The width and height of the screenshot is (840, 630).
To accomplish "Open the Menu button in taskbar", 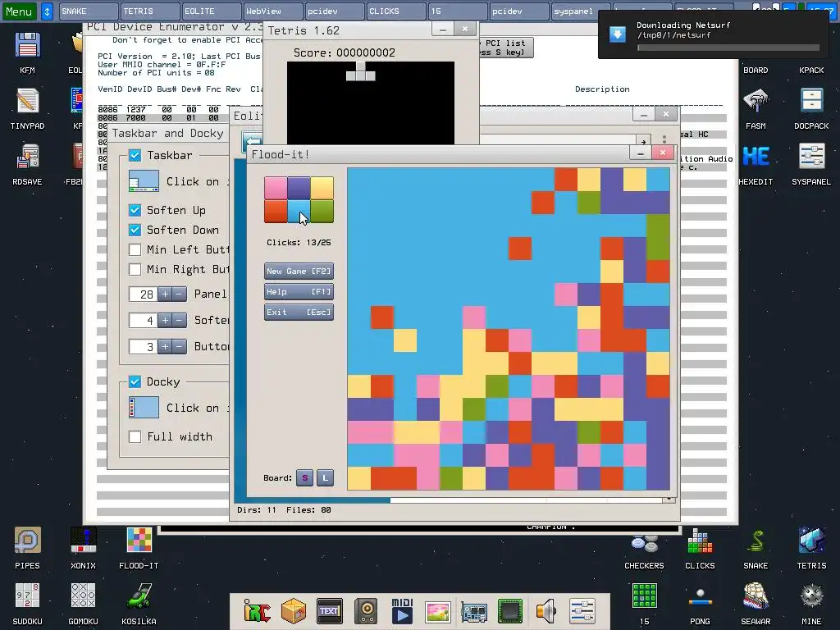I will click(20, 11).
